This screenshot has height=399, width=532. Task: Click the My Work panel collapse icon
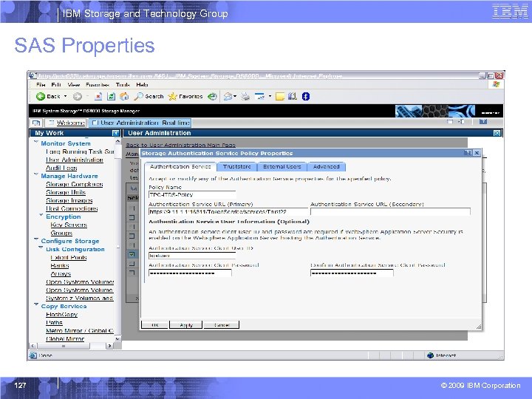coord(116,133)
